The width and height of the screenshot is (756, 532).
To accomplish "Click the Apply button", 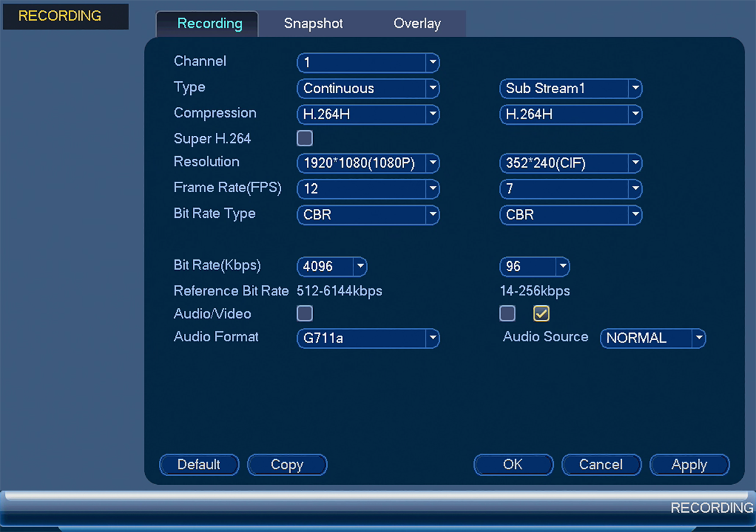I will pyautogui.click(x=689, y=465).
